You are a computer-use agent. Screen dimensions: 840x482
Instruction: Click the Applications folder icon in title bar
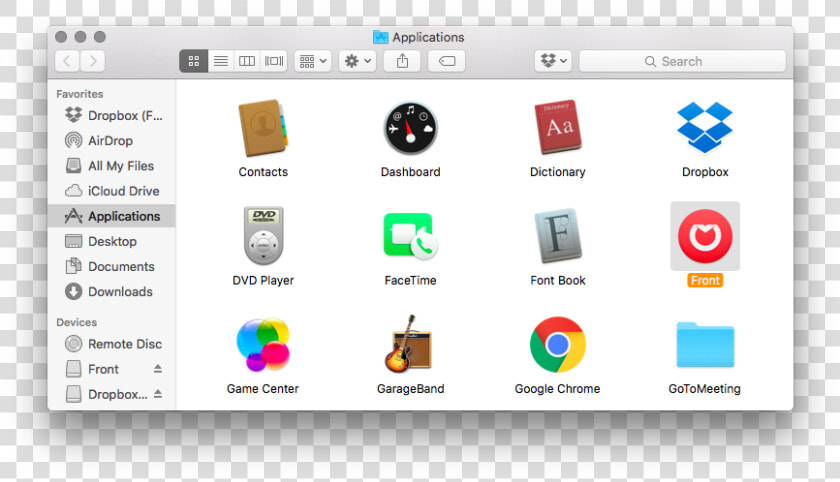380,37
